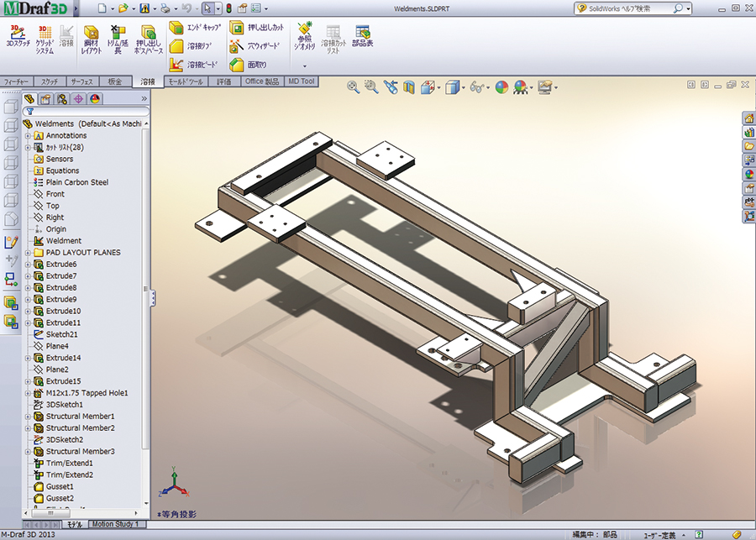This screenshot has height=540, width=756.
Task: Click the 部品表 icon in the ribbon
Action: pyautogui.click(x=363, y=34)
